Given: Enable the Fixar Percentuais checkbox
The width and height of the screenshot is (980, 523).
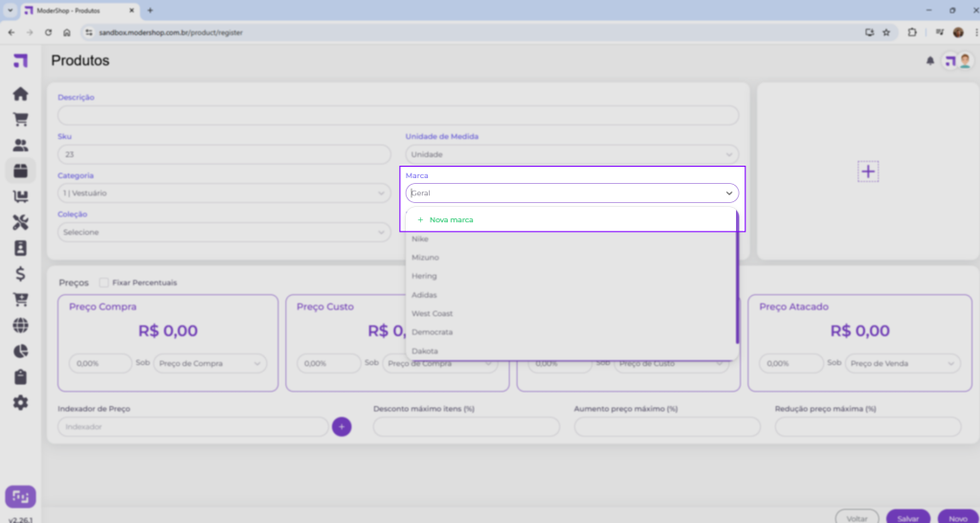Looking at the screenshot, I should 103,283.
